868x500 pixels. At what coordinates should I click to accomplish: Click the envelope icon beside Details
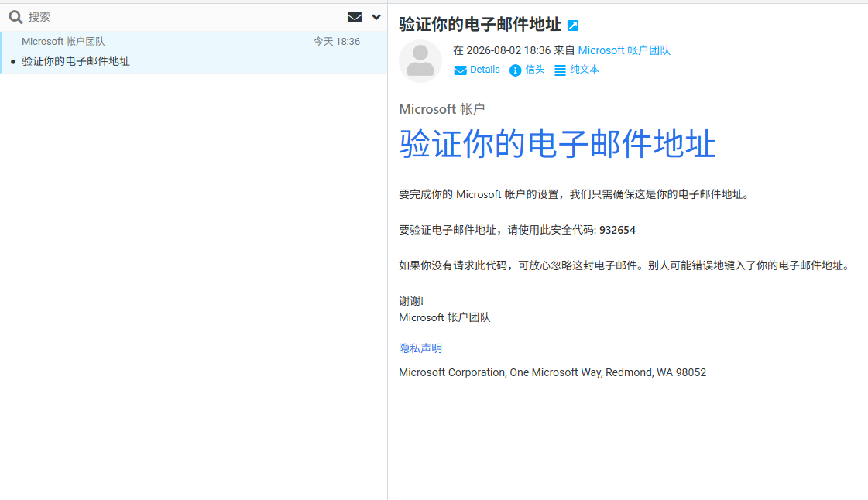(460, 70)
